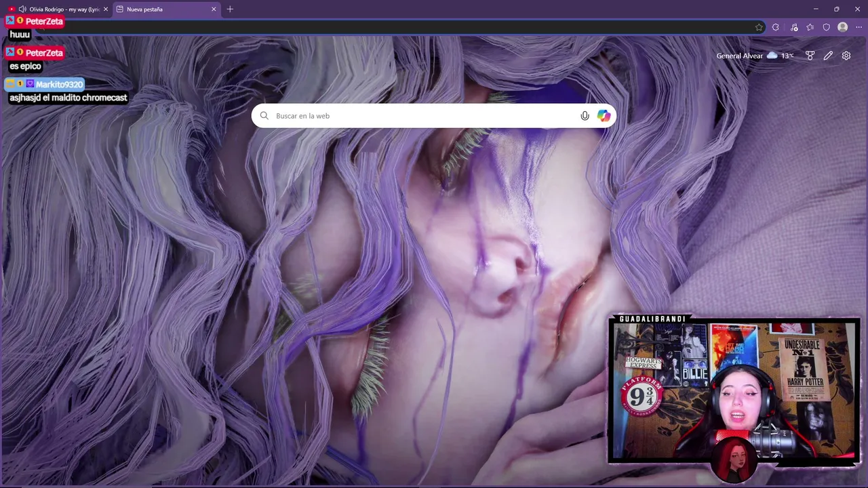
Task: Close the Nueva pestaña tab
Action: [x=214, y=9]
